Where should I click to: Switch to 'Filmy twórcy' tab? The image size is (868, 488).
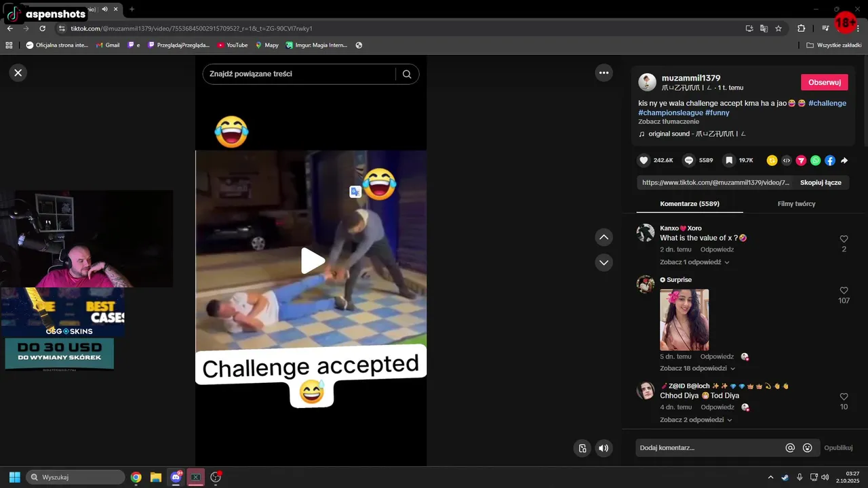(796, 203)
